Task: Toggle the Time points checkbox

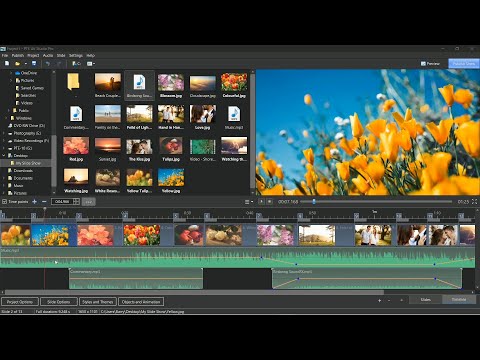Action: click(x=5, y=202)
